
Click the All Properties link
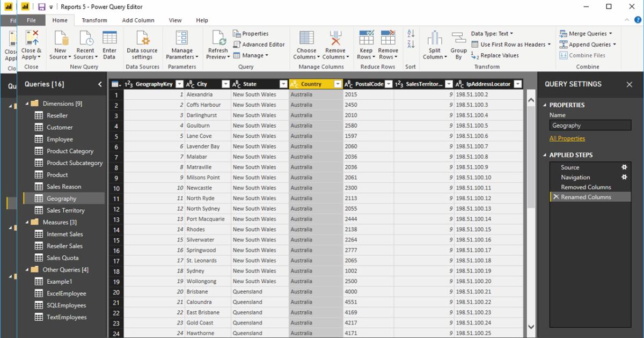567,137
